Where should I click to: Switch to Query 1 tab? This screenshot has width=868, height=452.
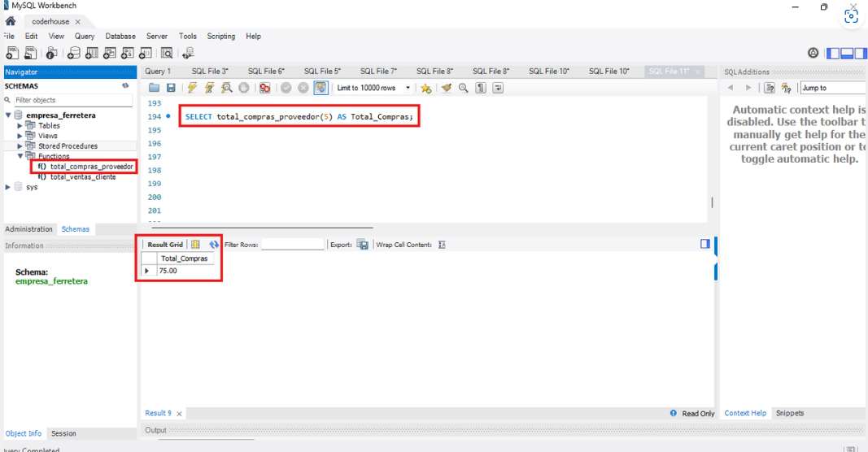click(x=158, y=71)
